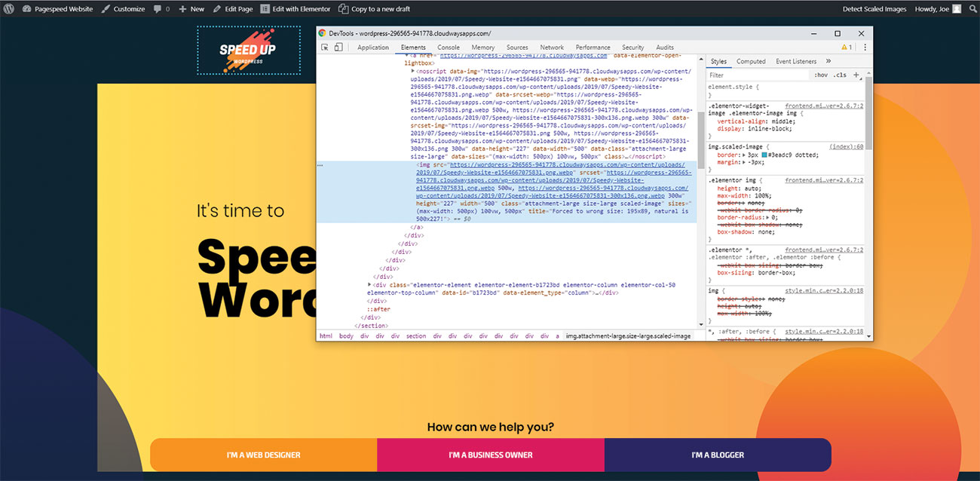Open the Console tab in DevTools

point(449,47)
